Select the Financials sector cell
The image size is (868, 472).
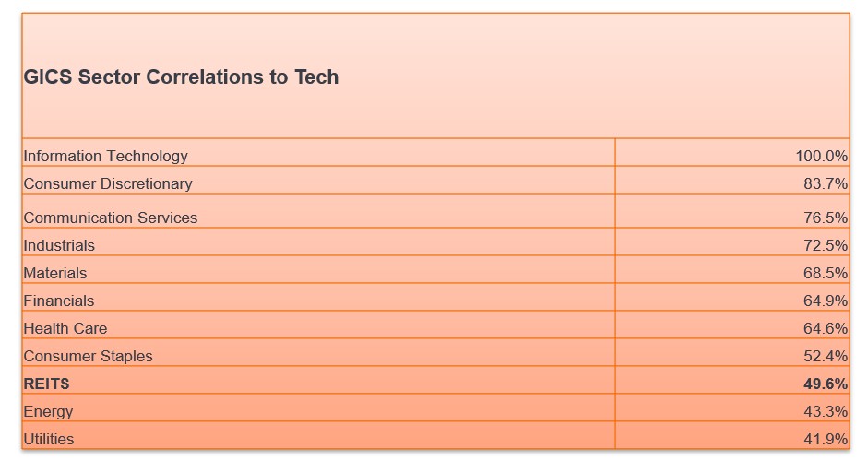coord(59,301)
